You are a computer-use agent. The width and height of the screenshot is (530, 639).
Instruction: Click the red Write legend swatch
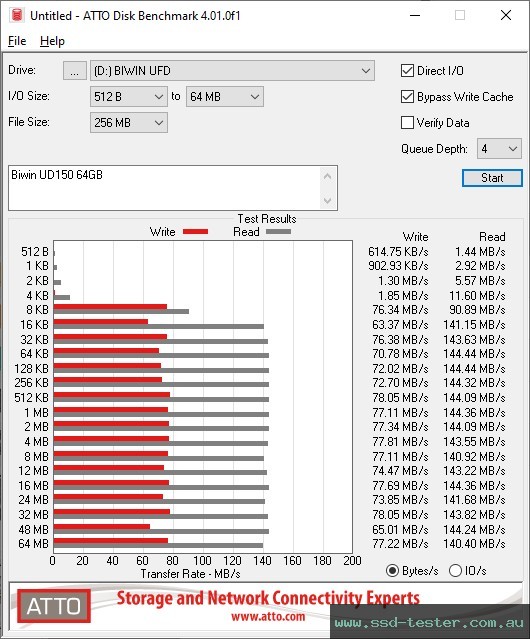196,231
